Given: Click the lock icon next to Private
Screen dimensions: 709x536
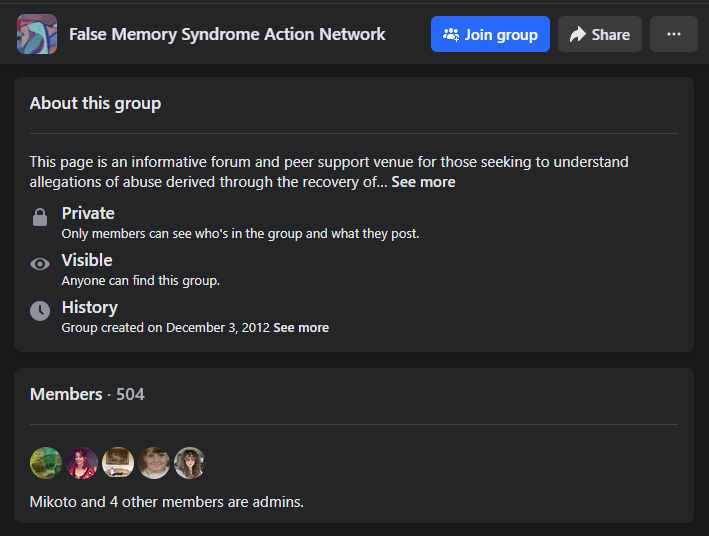Looking at the screenshot, I should 40,217.
